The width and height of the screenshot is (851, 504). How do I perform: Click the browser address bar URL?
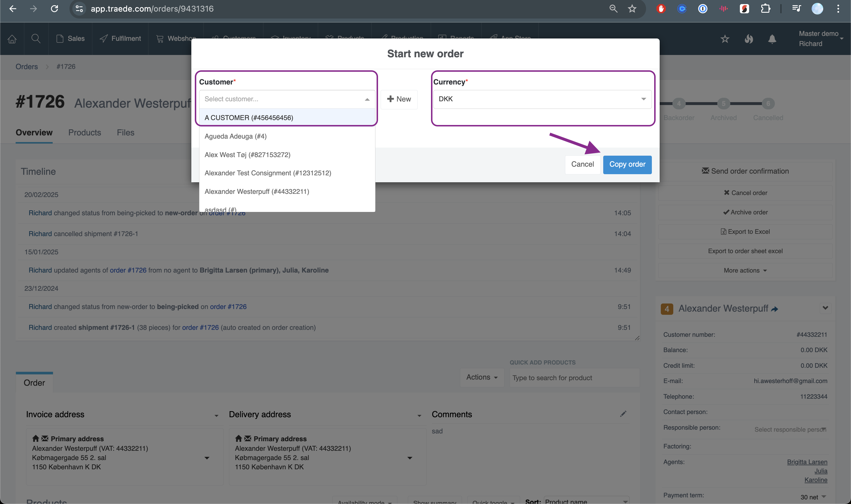click(x=152, y=9)
